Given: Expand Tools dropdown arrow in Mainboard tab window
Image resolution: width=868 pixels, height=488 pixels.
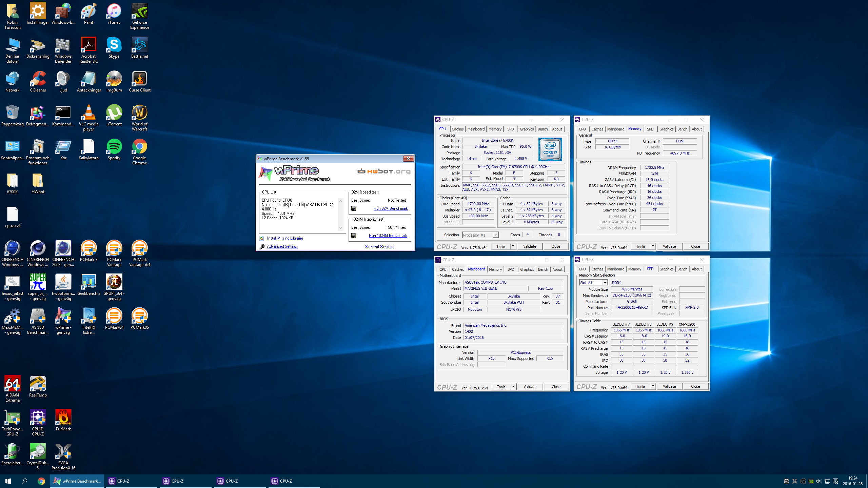Looking at the screenshot, I should click(513, 387).
